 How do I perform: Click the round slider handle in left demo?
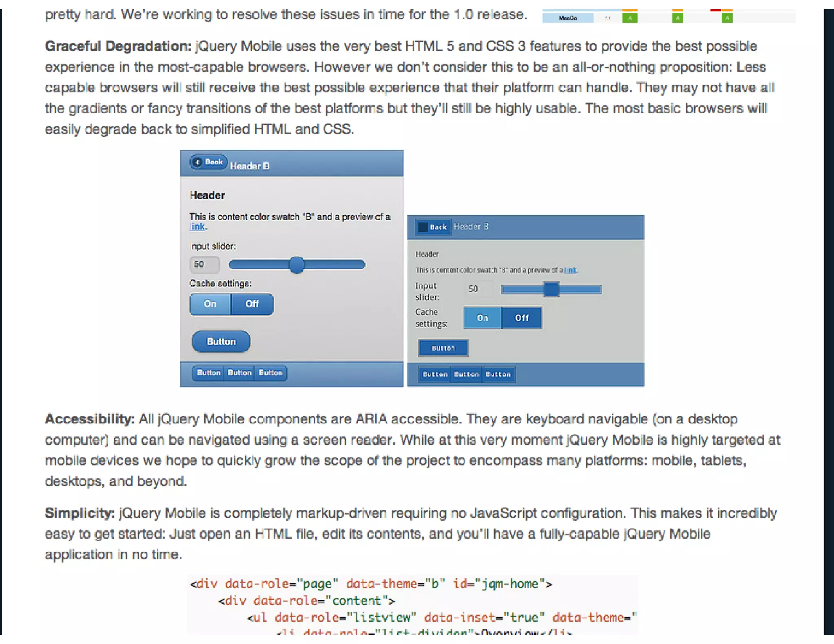coord(297,265)
